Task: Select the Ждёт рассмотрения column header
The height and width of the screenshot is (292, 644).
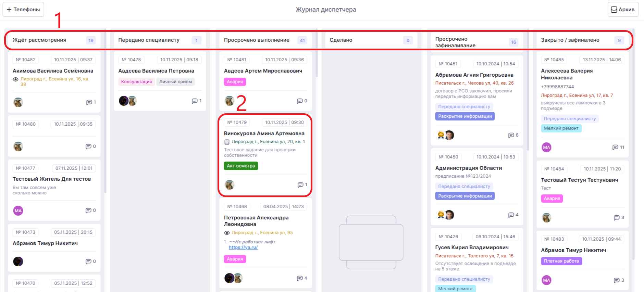Action: pos(39,40)
